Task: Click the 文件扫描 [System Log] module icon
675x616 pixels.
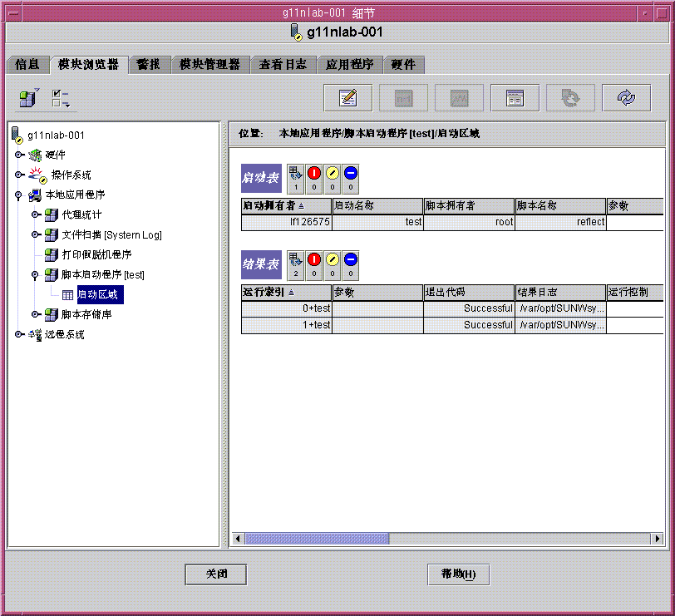Action: click(52, 234)
